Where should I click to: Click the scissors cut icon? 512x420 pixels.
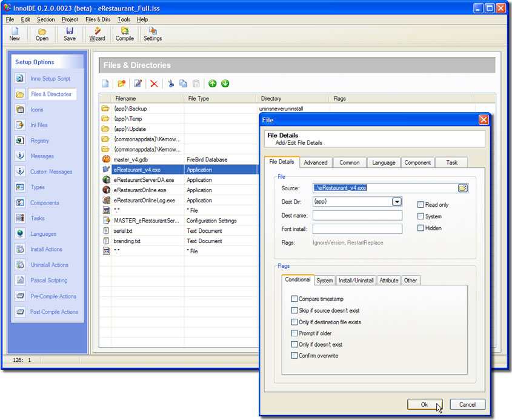point(171,84)
